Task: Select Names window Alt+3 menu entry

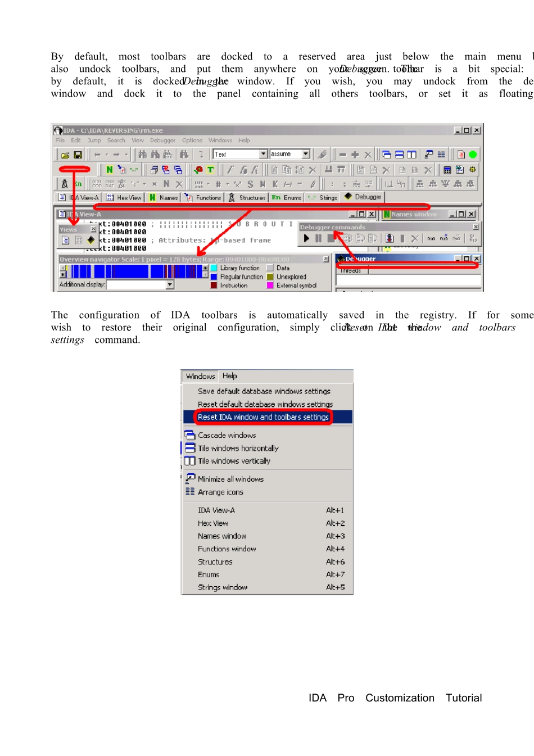Action: pyautogui.click(x=268, y=536)
